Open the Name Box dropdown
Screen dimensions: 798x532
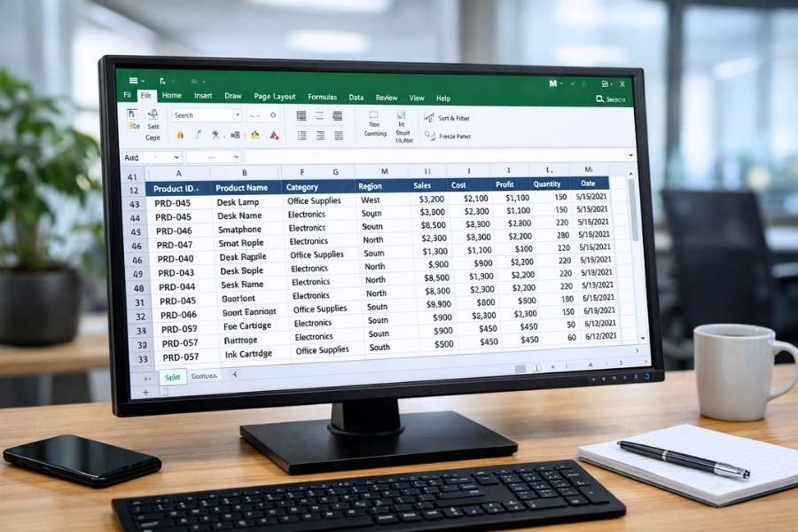(176, 156)
